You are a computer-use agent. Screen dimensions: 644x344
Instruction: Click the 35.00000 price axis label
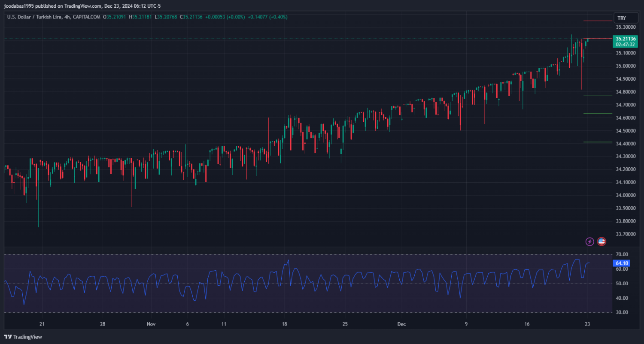[626, 66]
